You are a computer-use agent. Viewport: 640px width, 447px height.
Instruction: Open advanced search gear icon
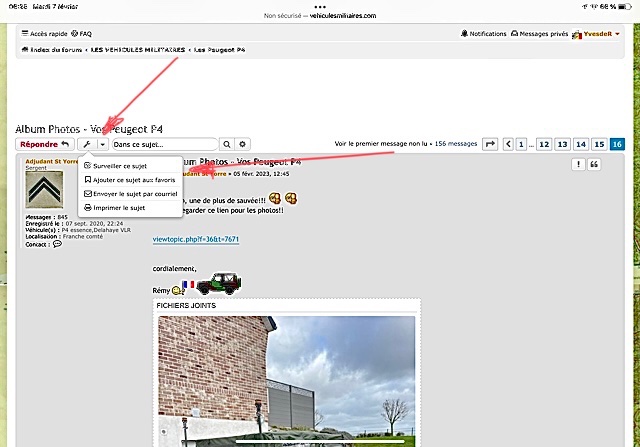pos(243,145)
